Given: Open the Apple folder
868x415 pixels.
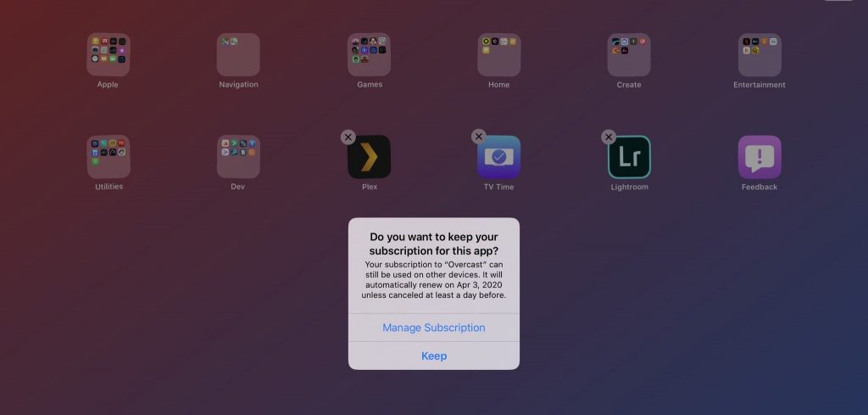Looking at the screenshot, I should 108,54.
